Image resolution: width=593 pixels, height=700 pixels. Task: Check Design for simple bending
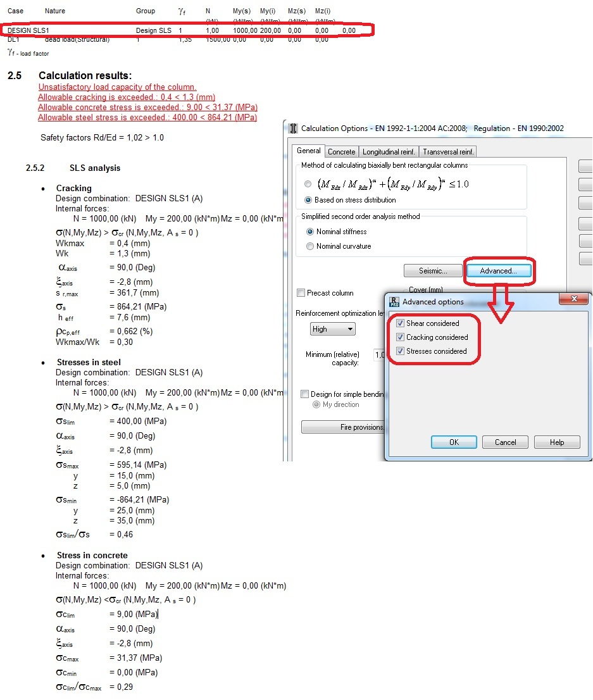(x=305, y=394)
